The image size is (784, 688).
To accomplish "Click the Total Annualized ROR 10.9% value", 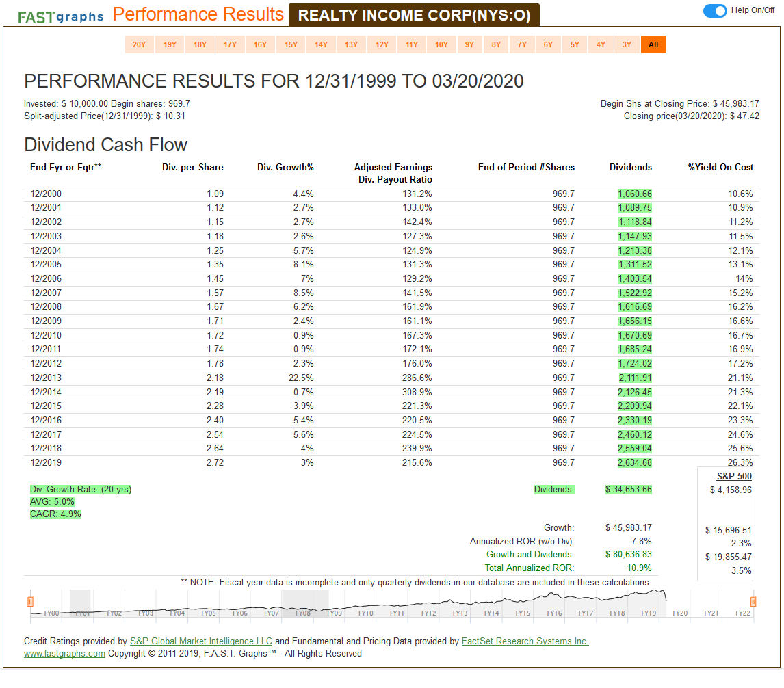I will 640,568.
